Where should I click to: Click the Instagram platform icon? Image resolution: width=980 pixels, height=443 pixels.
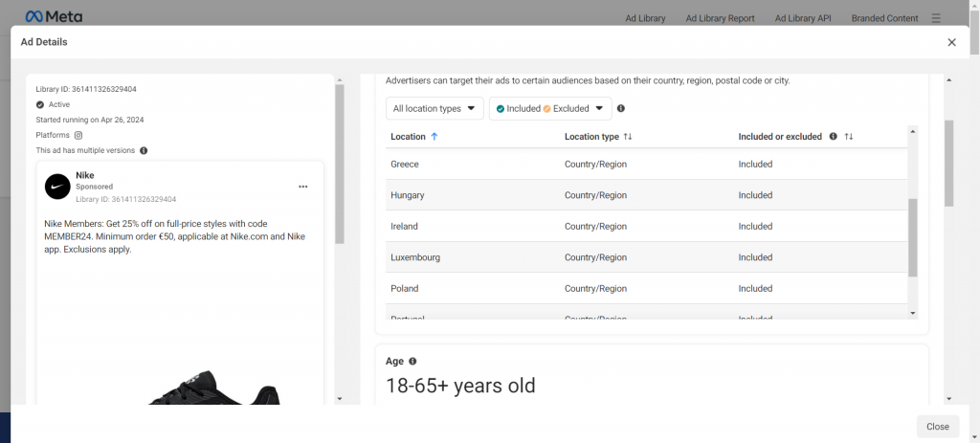tap(78, 135)
